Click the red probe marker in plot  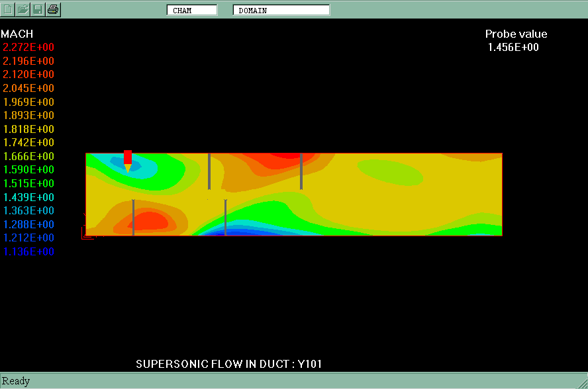(128, 159)
